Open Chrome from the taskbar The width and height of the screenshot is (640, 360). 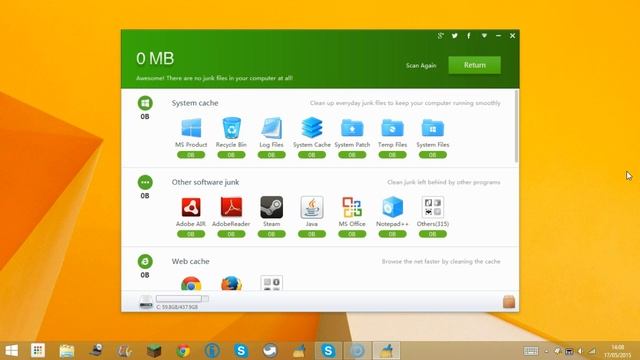tap(183, 351)
